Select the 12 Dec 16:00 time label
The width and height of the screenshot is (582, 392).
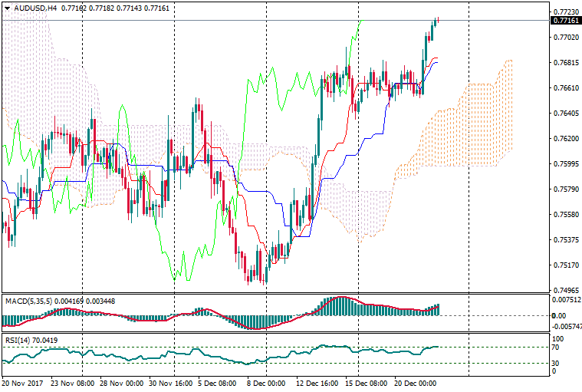(x=317, y=382)
